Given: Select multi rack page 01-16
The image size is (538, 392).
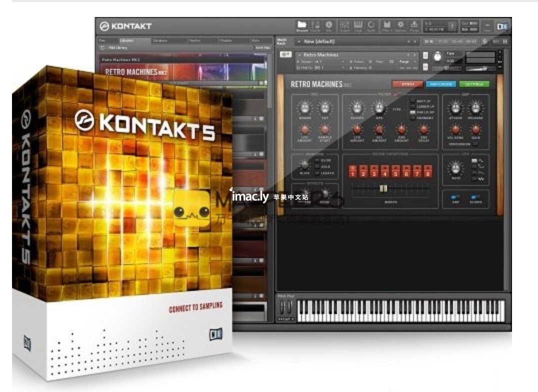Looking at the screenshot, I should (x=429, y=41).
